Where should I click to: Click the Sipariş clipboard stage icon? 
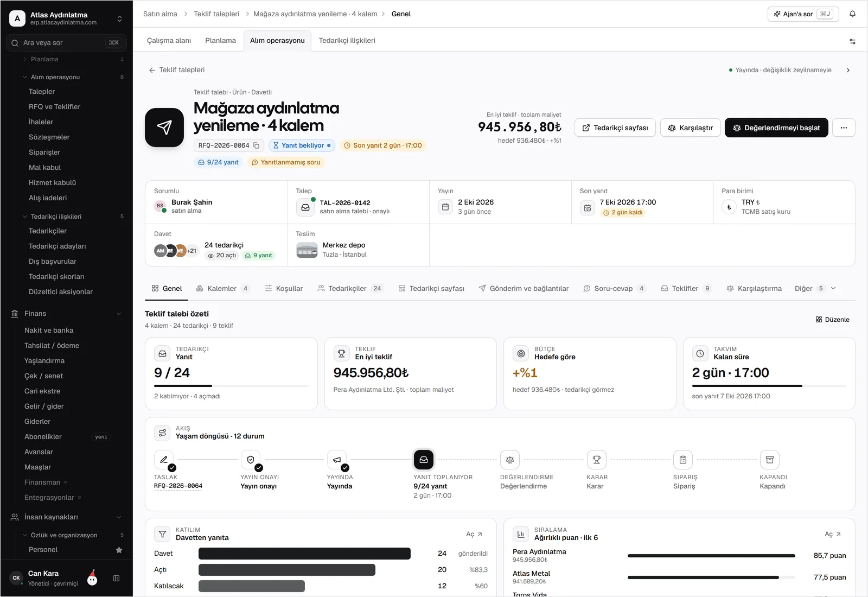[x=683, y=460]
